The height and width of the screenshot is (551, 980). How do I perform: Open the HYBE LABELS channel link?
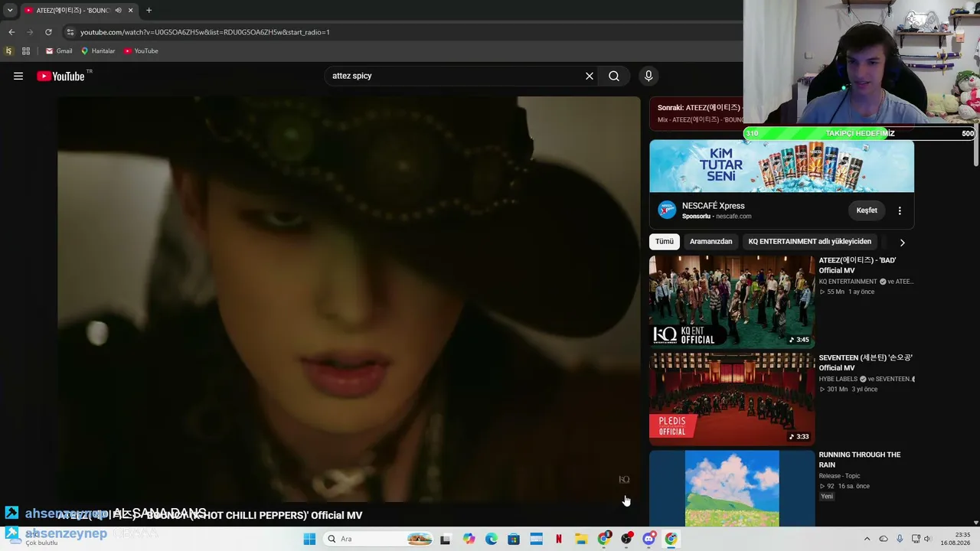pos(839,379)
